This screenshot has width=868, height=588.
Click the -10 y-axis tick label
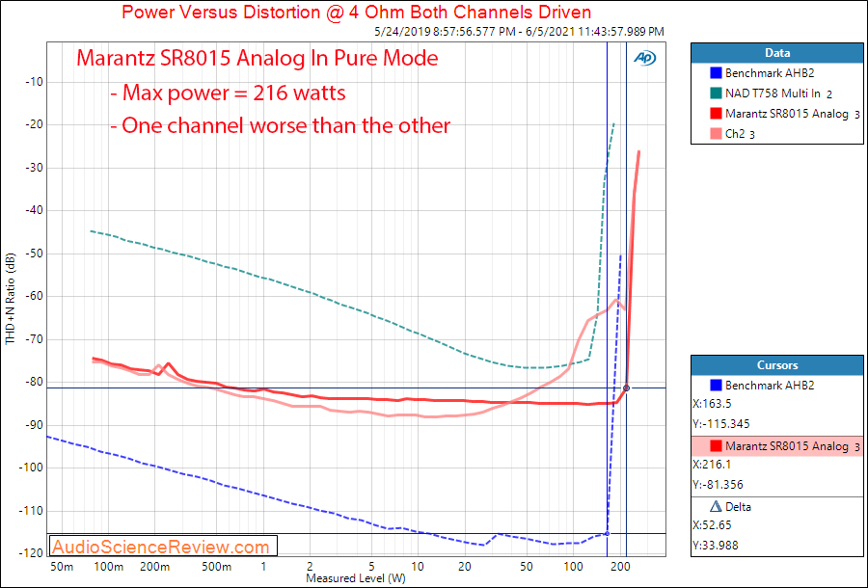(34, 82)
